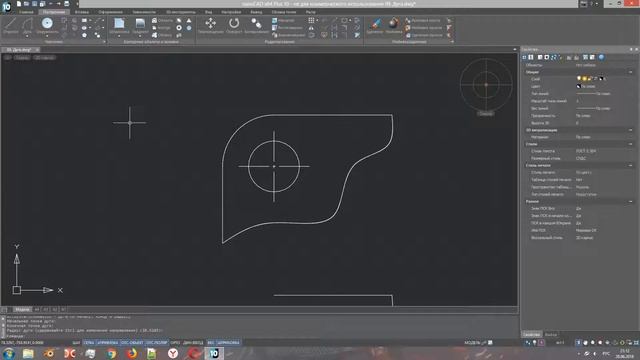
Task: Collapse the Стили properties section
Action: point(631,144)
